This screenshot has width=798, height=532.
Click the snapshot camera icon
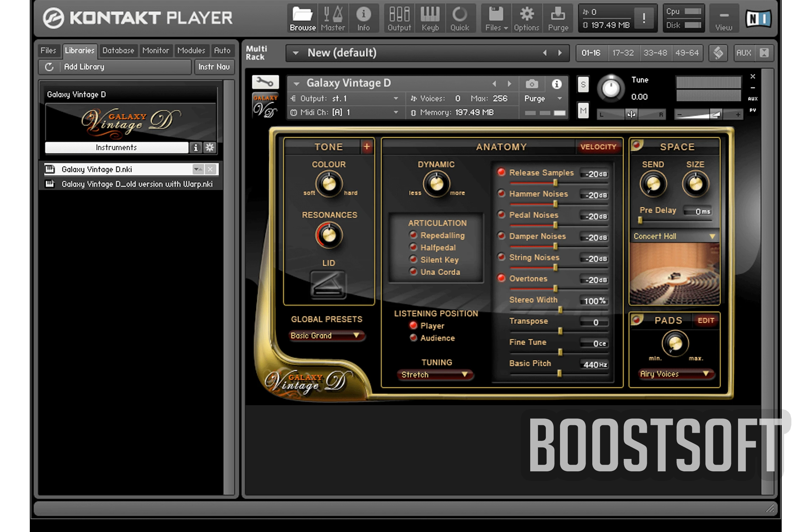(x=531, y=84)
